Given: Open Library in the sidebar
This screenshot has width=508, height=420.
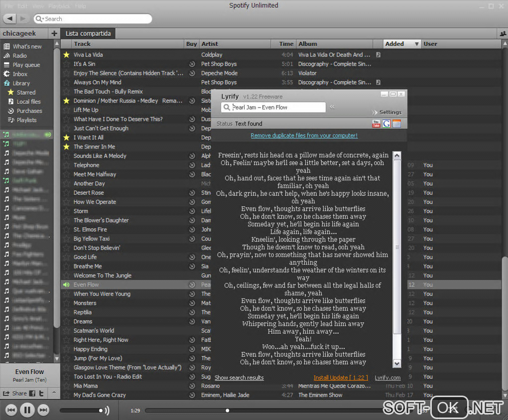Looking at the screenshot, I should pos(21,83).
